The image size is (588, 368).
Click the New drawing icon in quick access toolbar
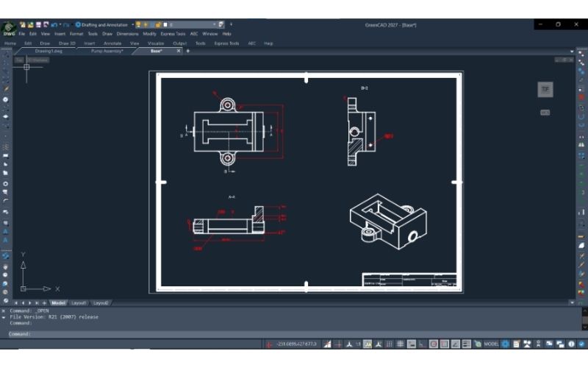pyautogui.click(x=23, y=25)
